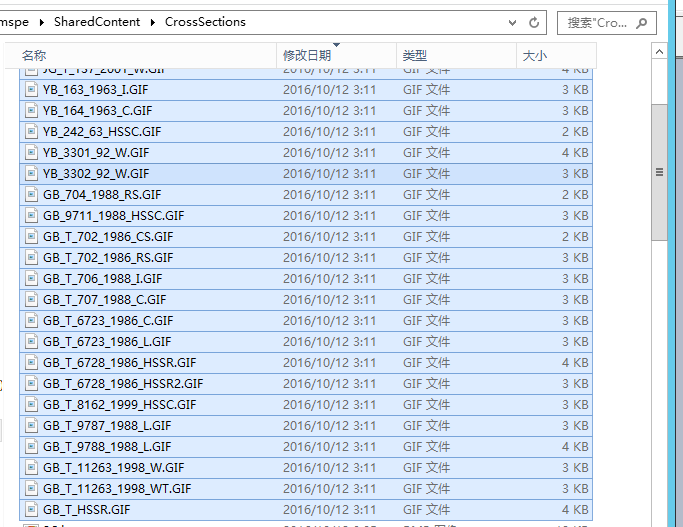Click the vertical scrollbar thumb

659,172
